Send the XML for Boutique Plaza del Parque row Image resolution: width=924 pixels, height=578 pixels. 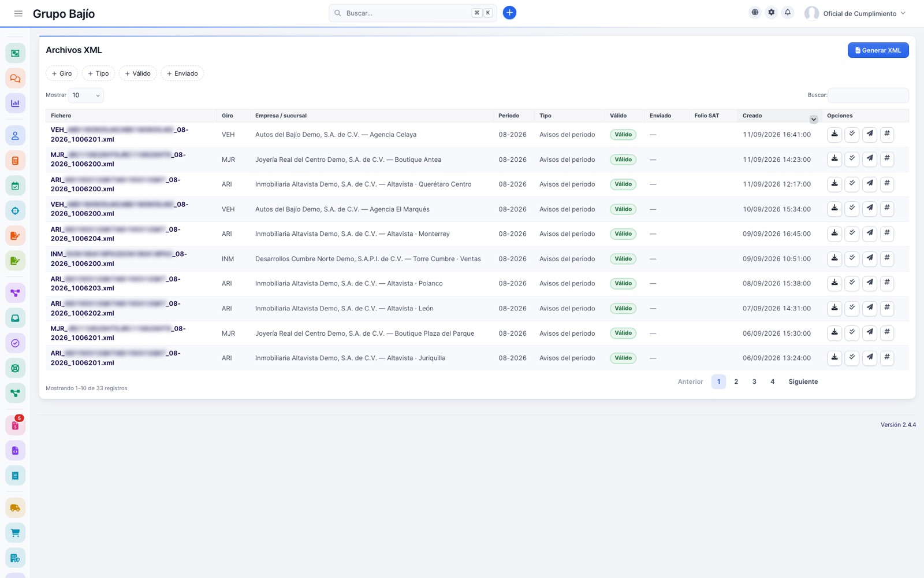click(870, 333)
